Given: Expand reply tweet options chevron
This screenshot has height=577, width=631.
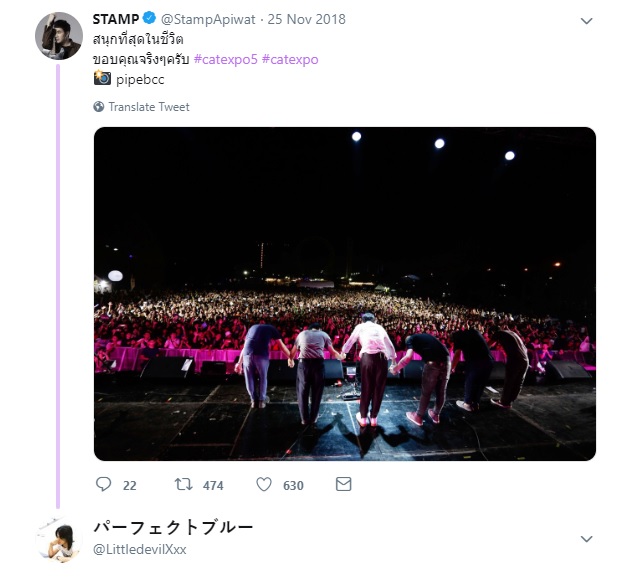Looking at the screenshot, I should click(x=586, y=539).
